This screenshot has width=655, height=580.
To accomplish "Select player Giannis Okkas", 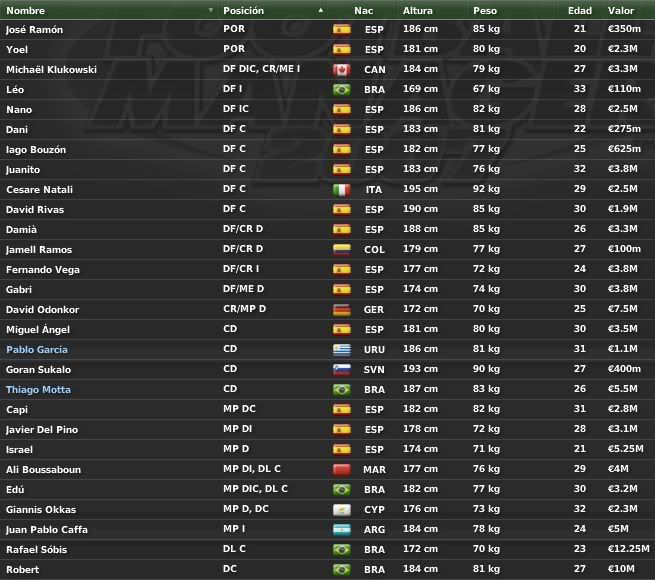I will pos(41,509).
